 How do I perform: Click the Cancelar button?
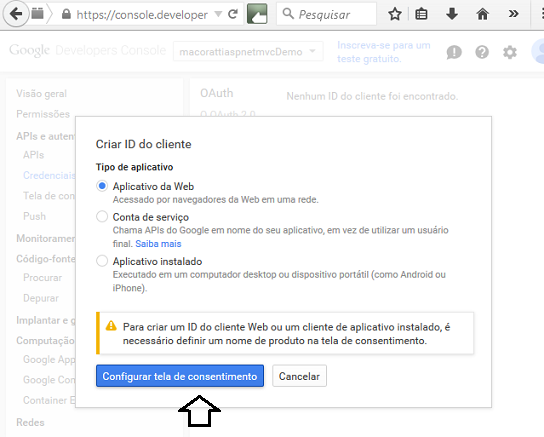pos(299,376)
